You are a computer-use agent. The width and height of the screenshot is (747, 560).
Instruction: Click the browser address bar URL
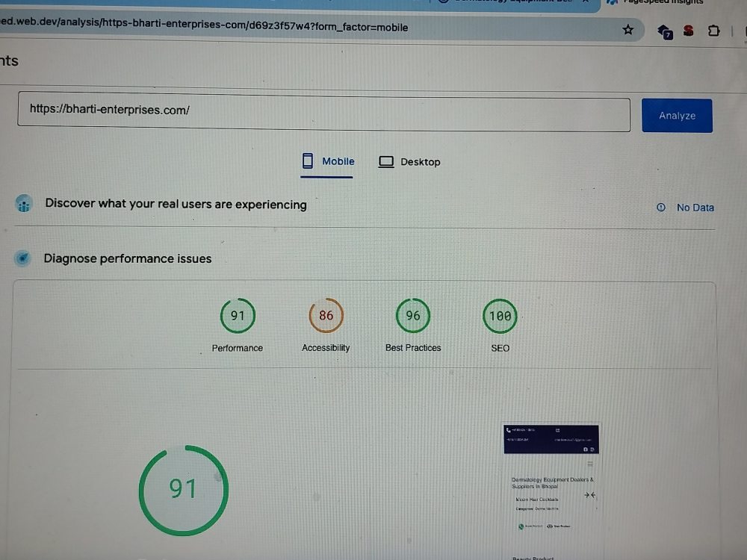(x=204, y=25)
